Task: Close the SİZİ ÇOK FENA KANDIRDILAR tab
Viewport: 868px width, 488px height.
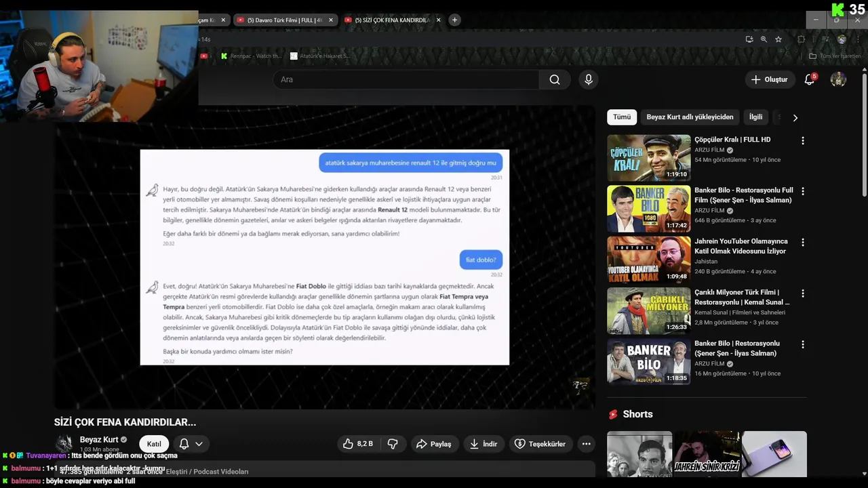Action: coord(438,20)
